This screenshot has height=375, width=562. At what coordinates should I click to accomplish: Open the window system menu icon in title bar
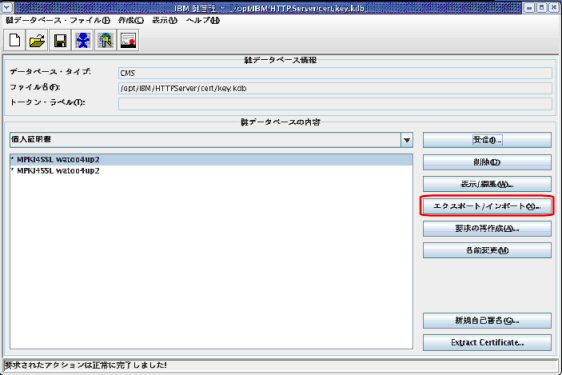7,7
